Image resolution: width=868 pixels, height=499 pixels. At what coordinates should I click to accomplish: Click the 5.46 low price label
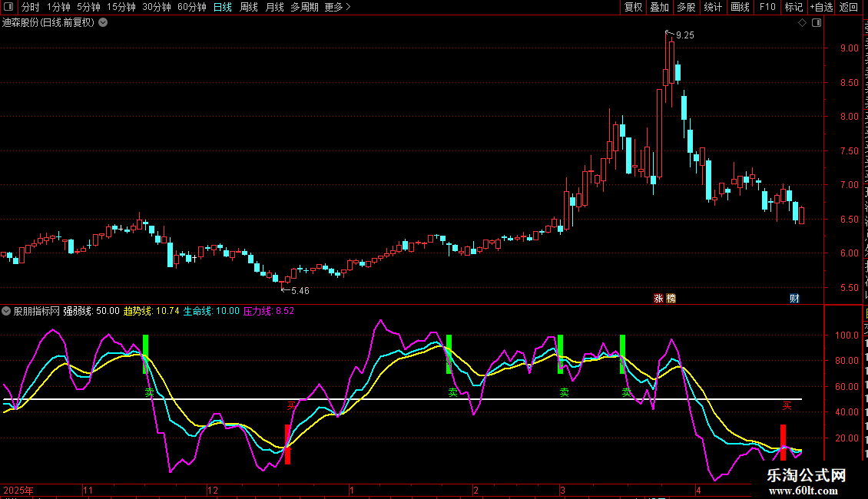300,290
